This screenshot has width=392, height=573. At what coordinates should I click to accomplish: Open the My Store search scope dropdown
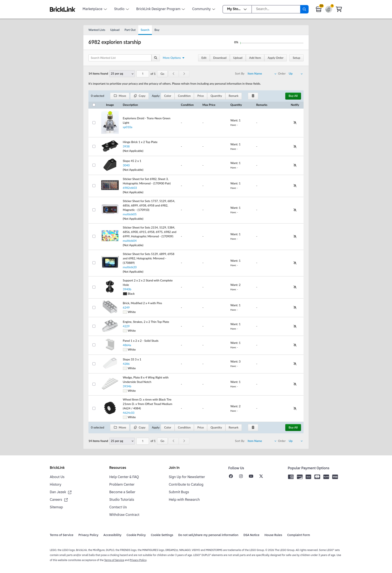(x=237, y=9)
